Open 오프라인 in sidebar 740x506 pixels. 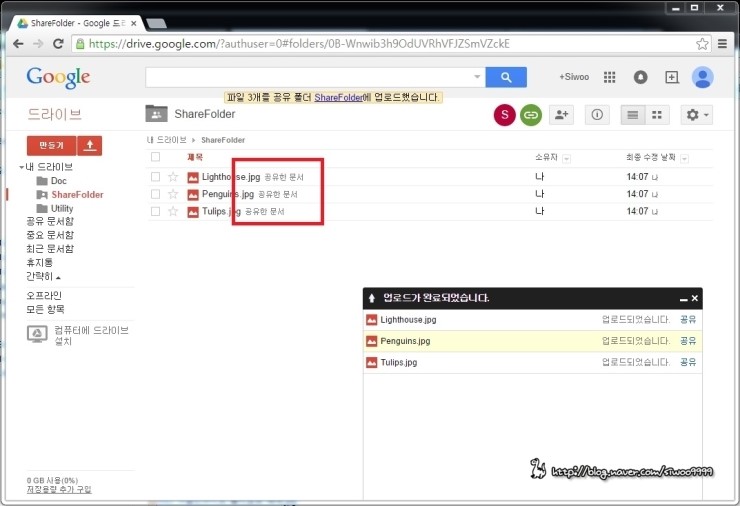[44, 295]
